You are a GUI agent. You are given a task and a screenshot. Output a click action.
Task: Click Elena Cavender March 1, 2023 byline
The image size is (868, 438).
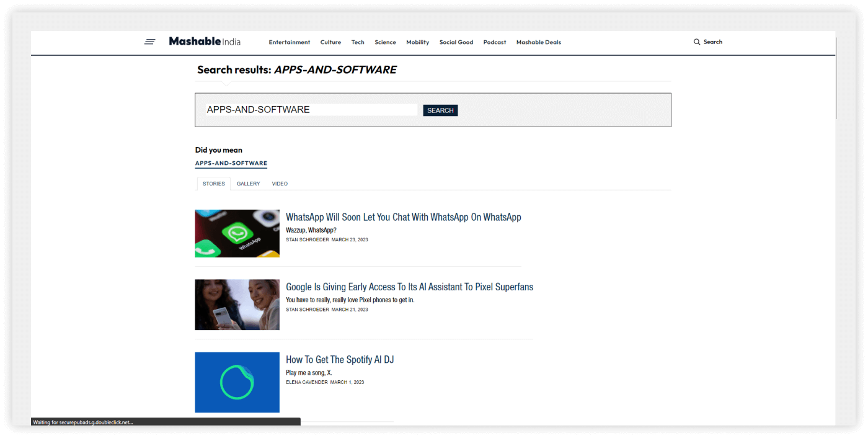(325, 382)
